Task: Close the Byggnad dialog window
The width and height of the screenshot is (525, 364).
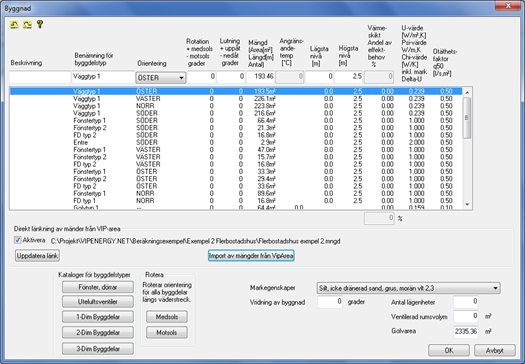Action: 508,6
